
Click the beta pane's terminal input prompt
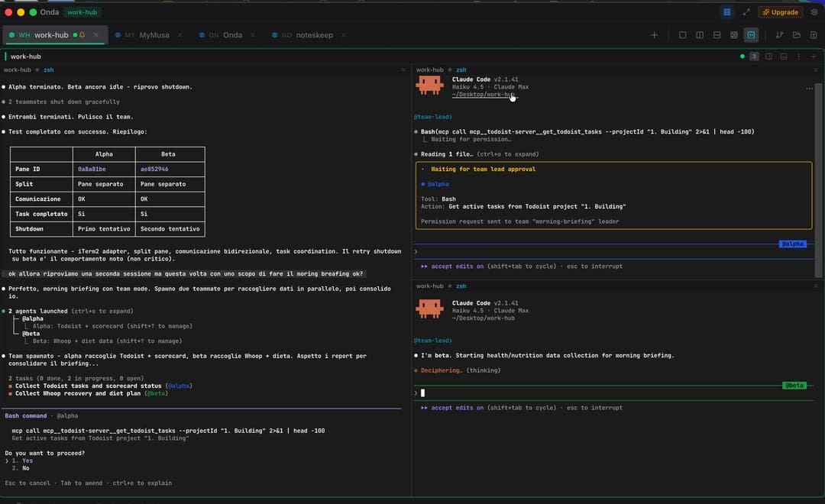[x=423, y=392]
